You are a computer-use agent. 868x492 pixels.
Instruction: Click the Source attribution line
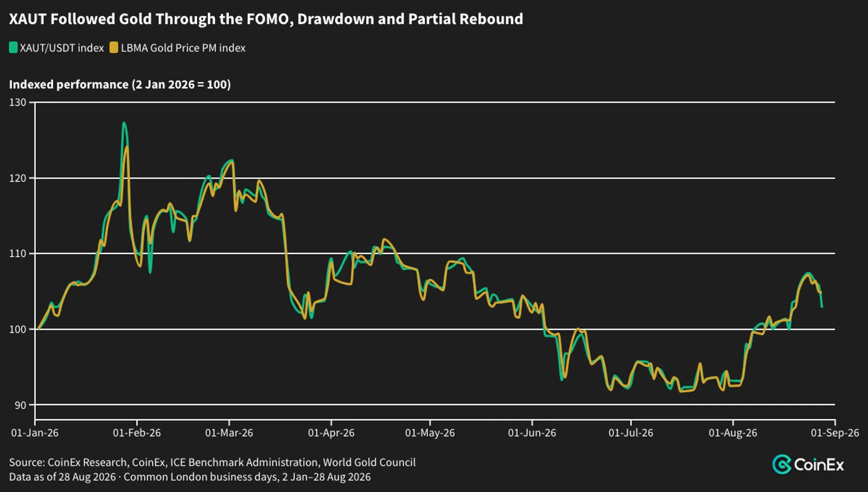pos(212,462)
